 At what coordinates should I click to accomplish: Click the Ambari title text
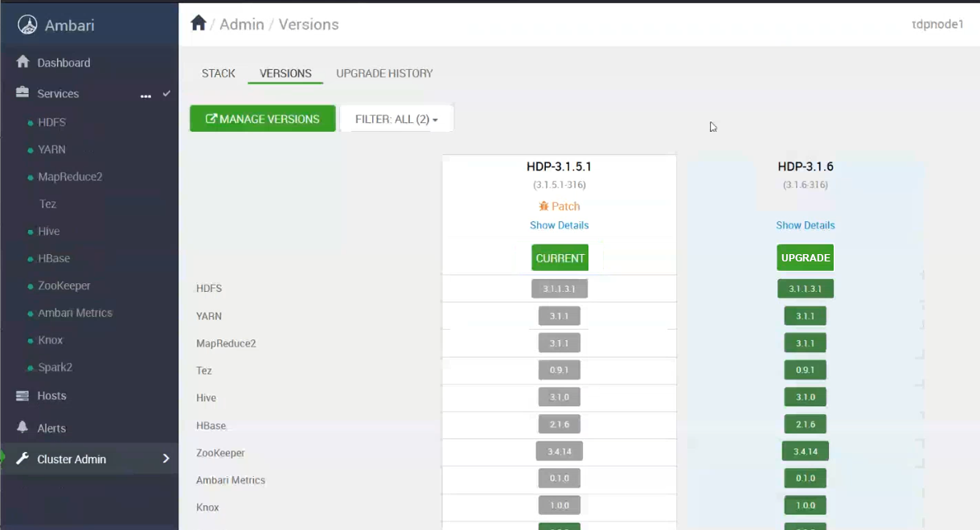[x=69, y=25]
